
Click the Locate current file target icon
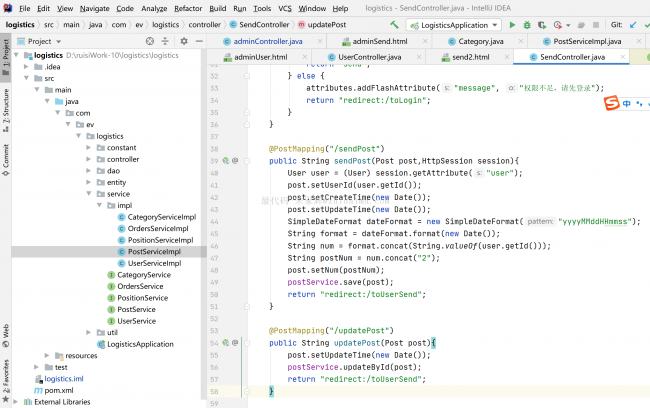152,41
